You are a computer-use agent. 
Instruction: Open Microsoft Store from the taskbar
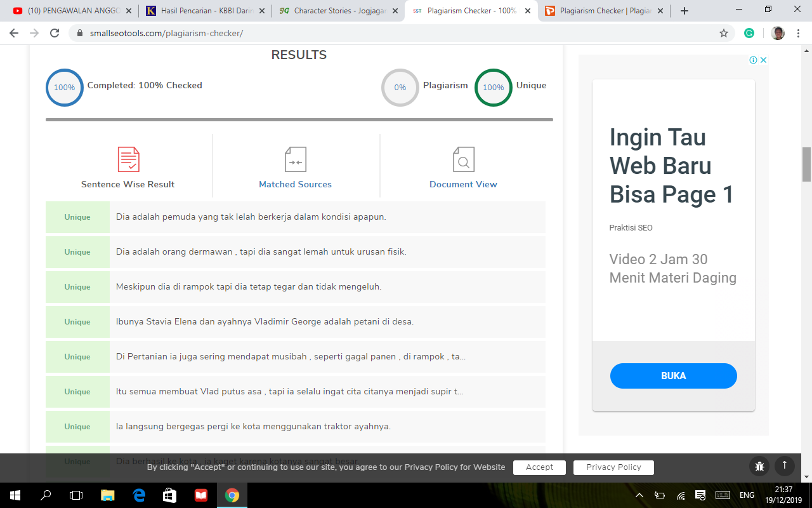170,495
